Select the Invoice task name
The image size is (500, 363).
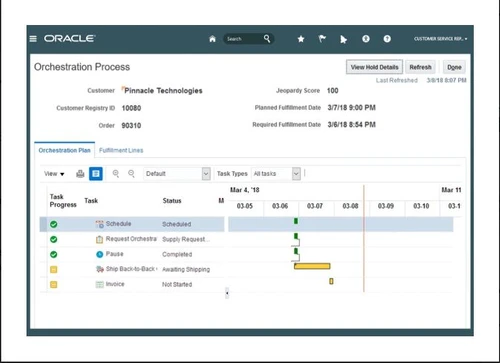pyautogui.click(x=115, y=284)
